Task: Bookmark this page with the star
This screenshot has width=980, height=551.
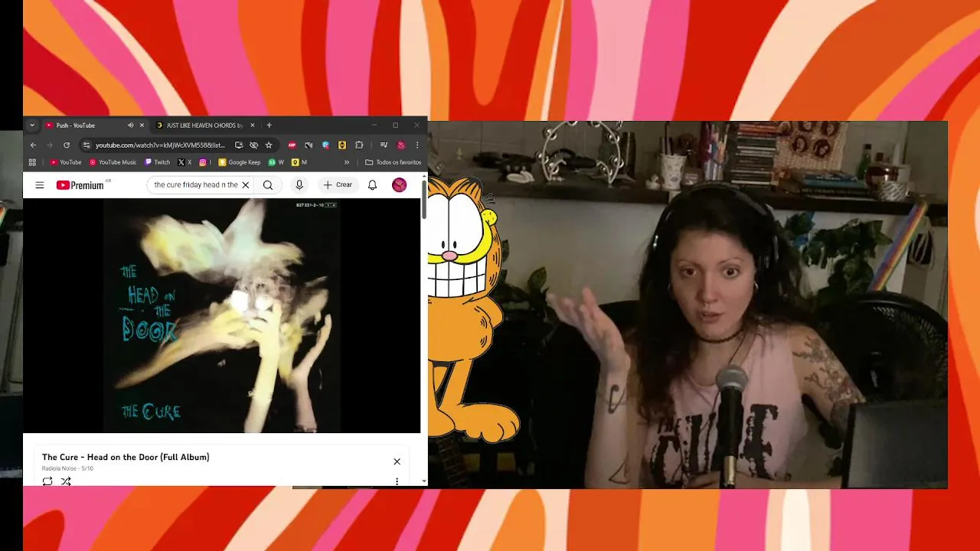Action: 269,145
